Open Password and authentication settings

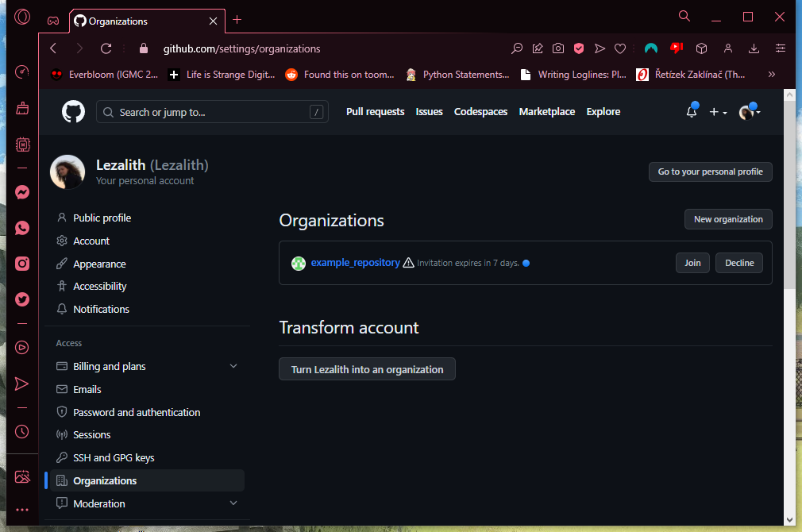click(x=137, y=412)
